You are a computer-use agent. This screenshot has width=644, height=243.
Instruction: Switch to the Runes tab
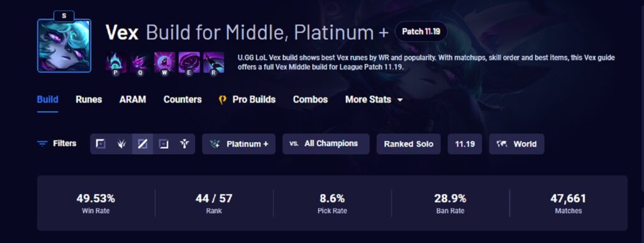pyautogui.click(x=89, y=99)
